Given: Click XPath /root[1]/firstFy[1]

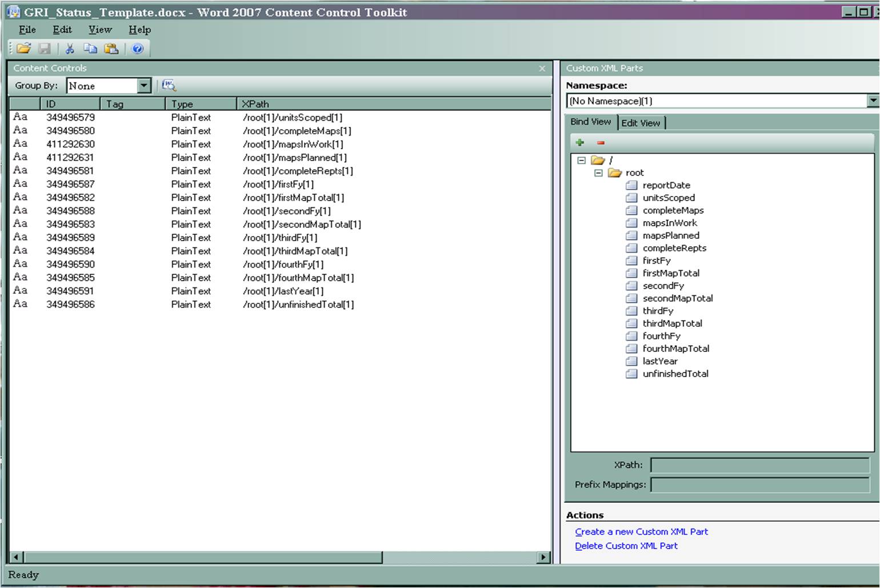Looking at the screenshot, I should 278,184.
